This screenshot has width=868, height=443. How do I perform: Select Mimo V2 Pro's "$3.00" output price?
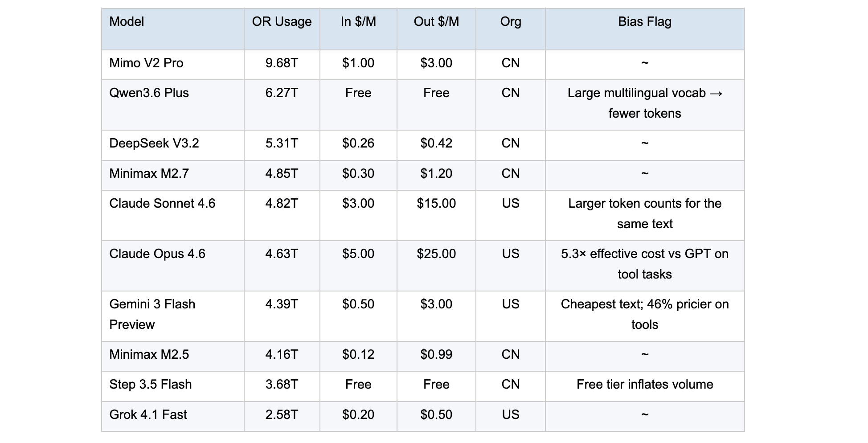436,63
